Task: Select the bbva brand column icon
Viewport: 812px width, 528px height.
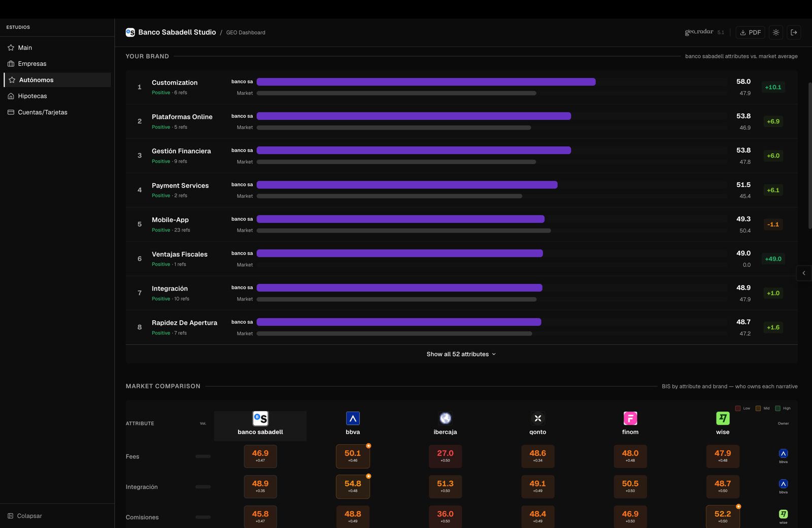Action: 353,418
